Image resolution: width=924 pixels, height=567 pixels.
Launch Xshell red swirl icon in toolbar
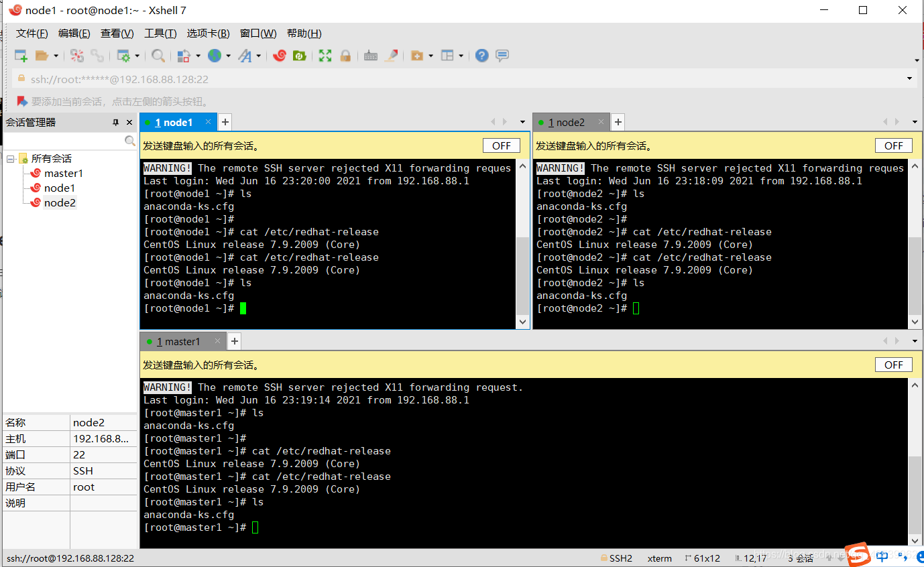point(280,56)
